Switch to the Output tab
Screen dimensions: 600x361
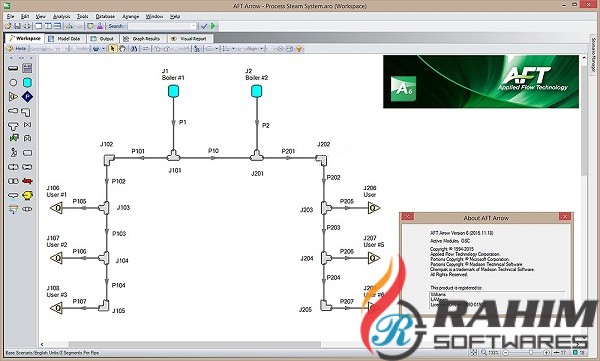click(103, 39)
